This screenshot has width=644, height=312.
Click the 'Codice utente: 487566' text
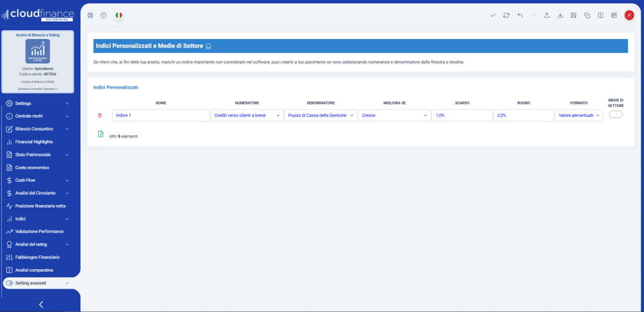(38, 74)
